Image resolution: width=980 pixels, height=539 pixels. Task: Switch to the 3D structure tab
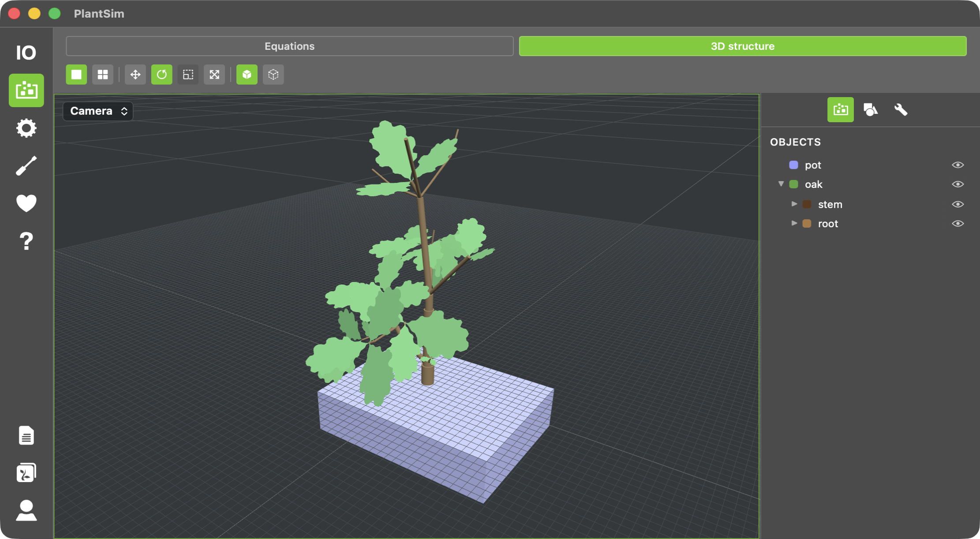[743, 46]
